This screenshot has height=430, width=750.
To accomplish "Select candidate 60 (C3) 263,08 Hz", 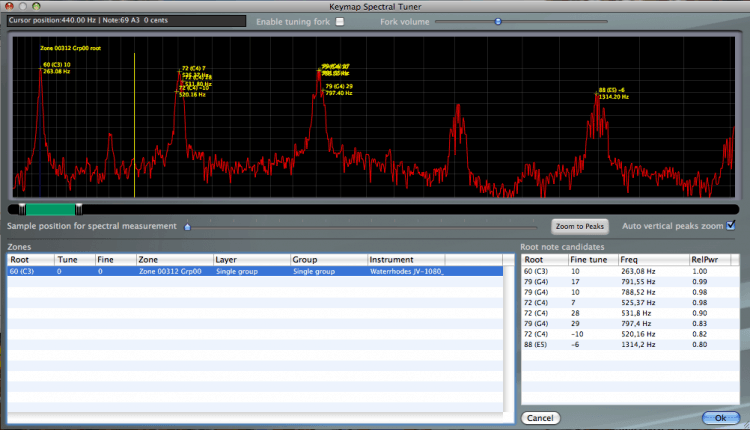I will 630,271.
